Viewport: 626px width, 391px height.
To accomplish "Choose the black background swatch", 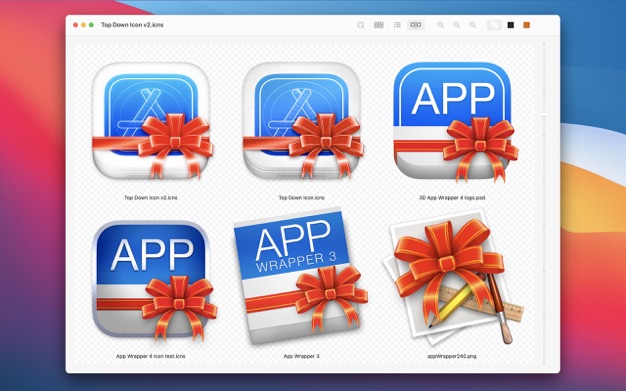I will tap(511, 25).
